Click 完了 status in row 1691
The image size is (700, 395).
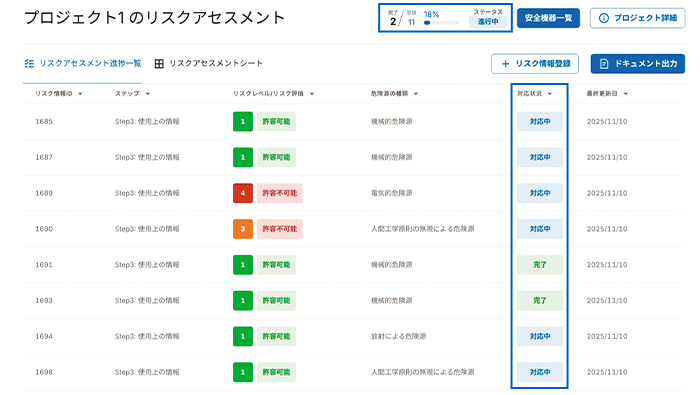point(540,265)
